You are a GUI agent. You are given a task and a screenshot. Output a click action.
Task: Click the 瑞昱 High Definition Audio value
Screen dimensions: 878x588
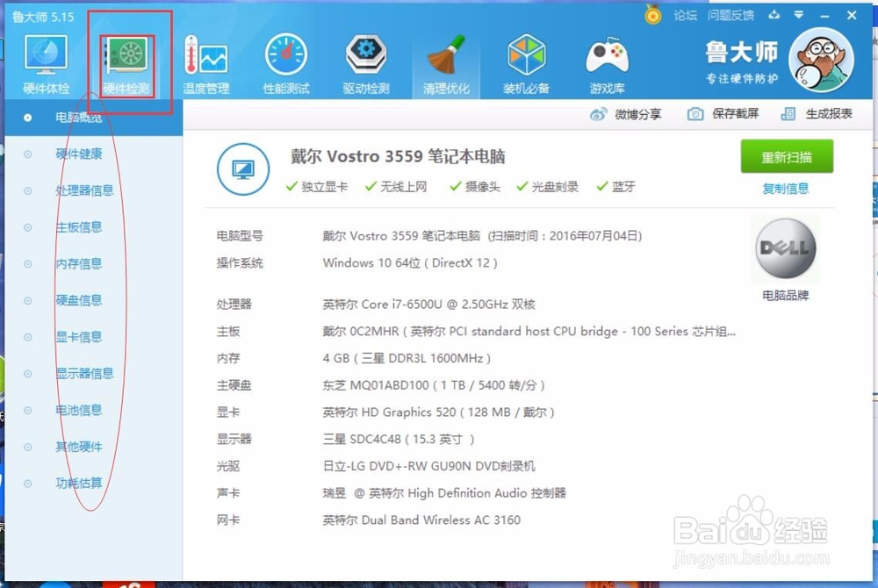pos(444,493)
